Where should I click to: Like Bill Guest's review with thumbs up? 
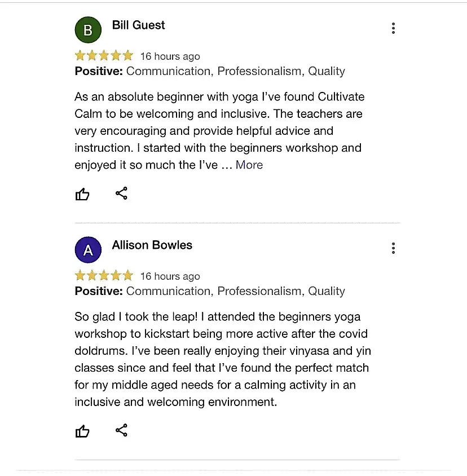click(x=82, y=194)
